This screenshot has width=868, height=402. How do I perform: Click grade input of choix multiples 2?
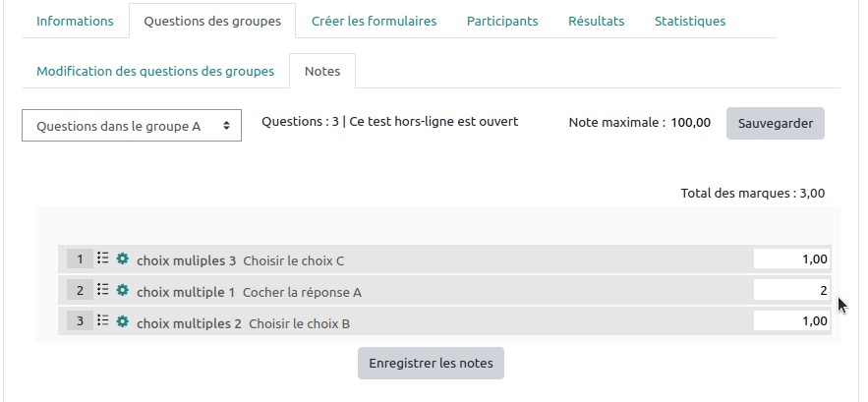[791, 321]
